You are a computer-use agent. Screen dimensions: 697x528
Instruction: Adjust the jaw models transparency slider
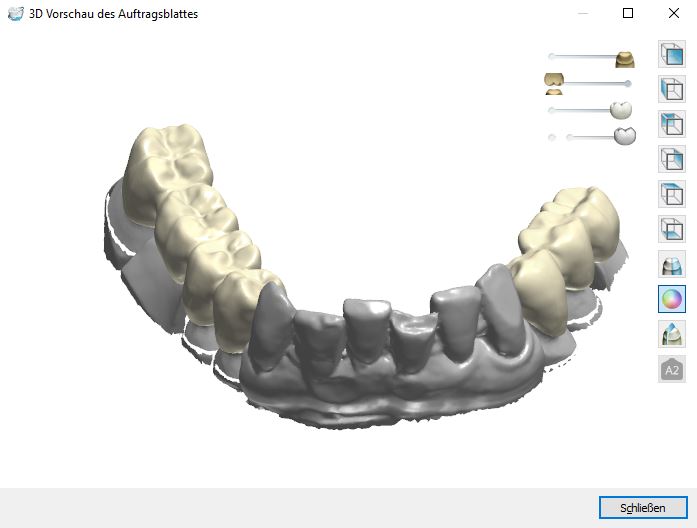pos(589,84)
